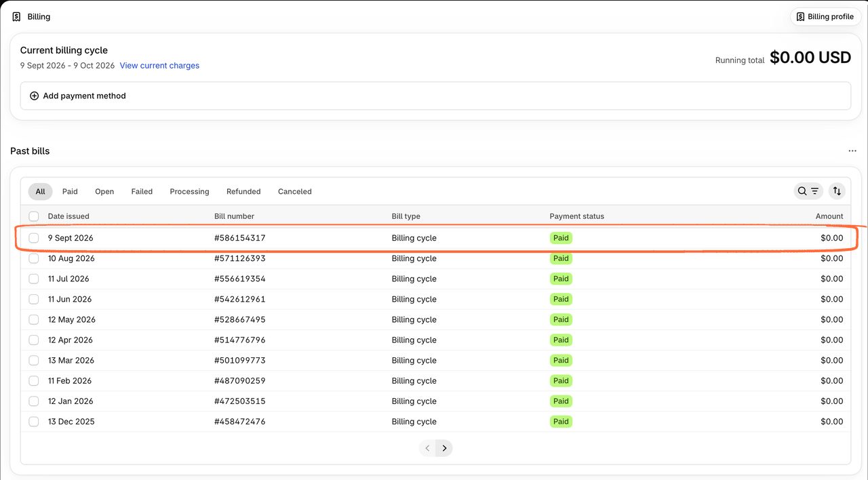Open bill number #556619354
The height and width of the screenshot is (480, 868).
click(240, 279)
